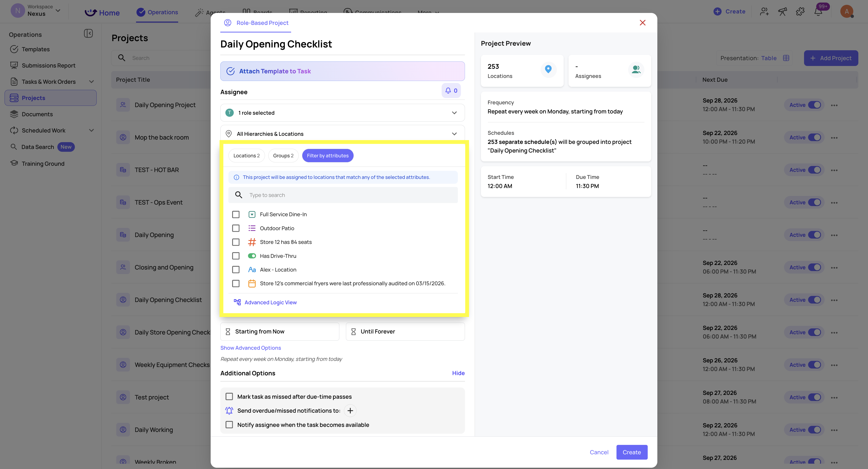Image resolution: width=868 pixels, height=469 pixels.
Task: Open the puzzle-piece integrations icon
Action: point(800,11)
